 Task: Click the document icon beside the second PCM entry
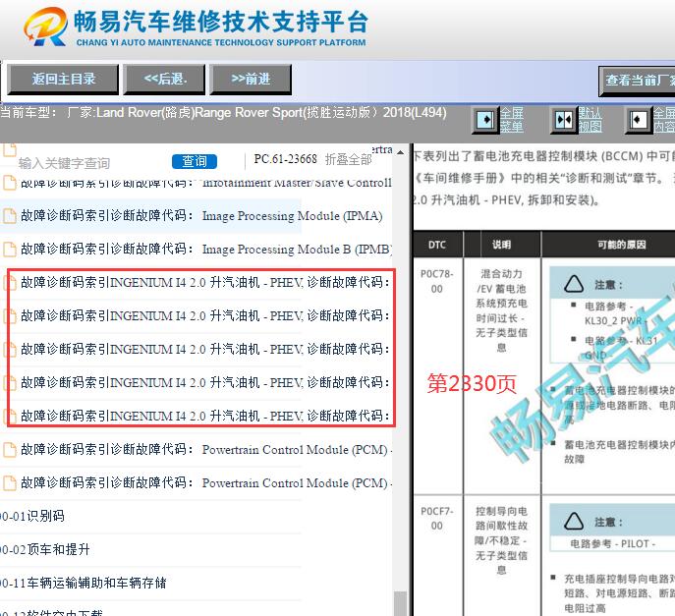pos(10,483)
